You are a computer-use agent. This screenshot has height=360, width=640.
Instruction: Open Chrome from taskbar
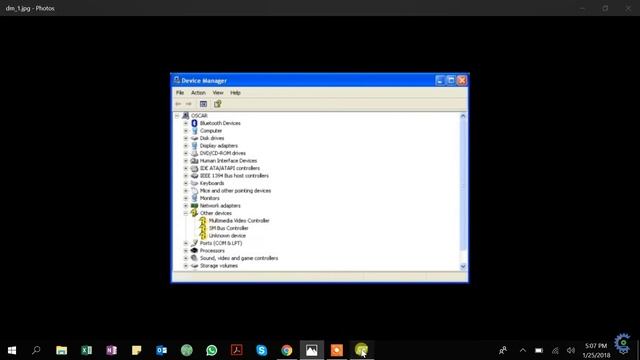point(287,350)
